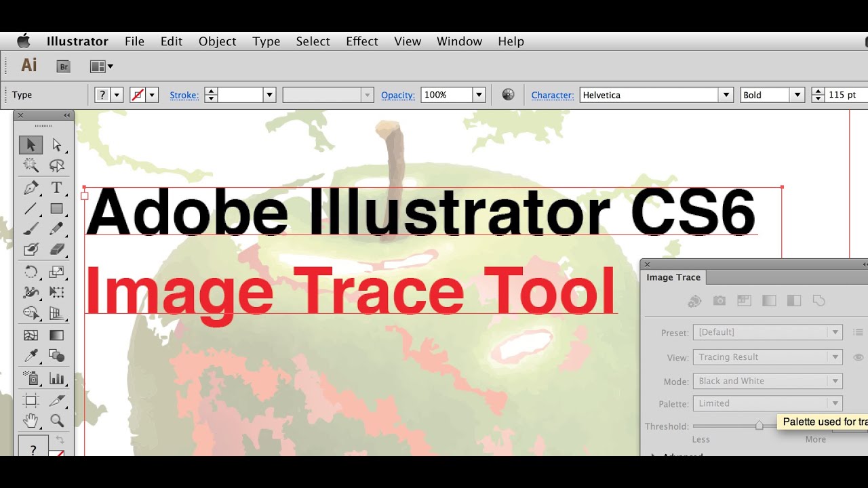Open the Effect menu

[x=362, y=41]
